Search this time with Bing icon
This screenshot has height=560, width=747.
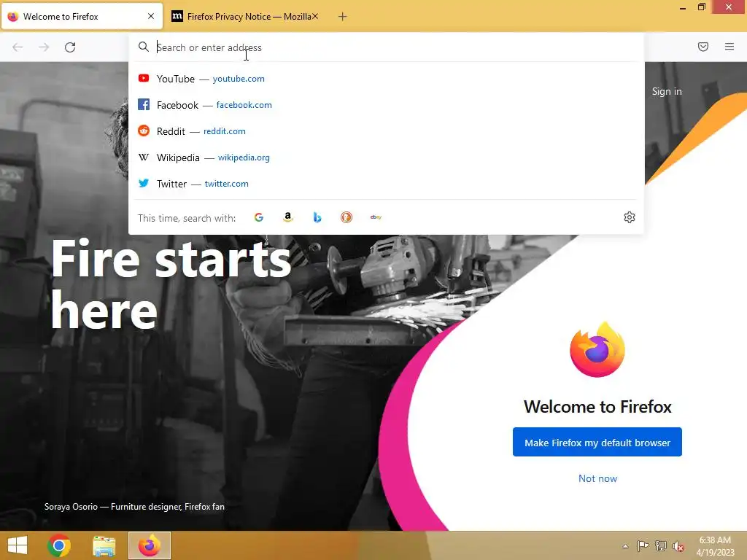pos(317,217)
